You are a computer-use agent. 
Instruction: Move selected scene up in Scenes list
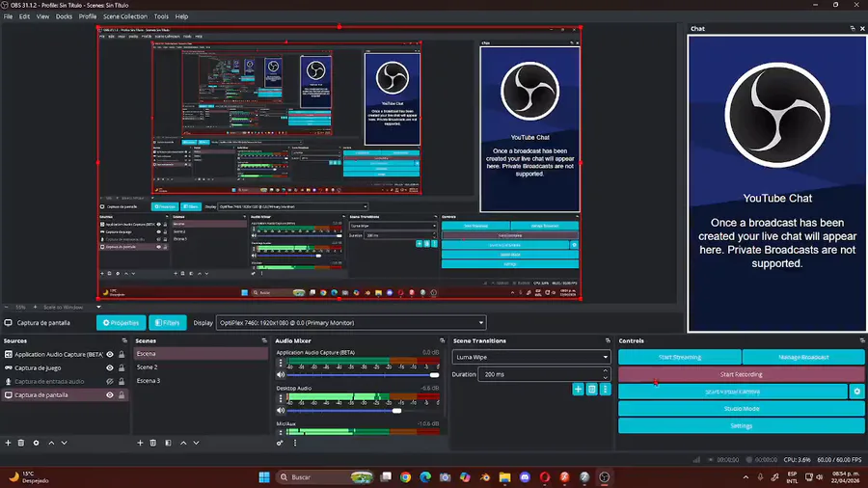coord(183,443)
